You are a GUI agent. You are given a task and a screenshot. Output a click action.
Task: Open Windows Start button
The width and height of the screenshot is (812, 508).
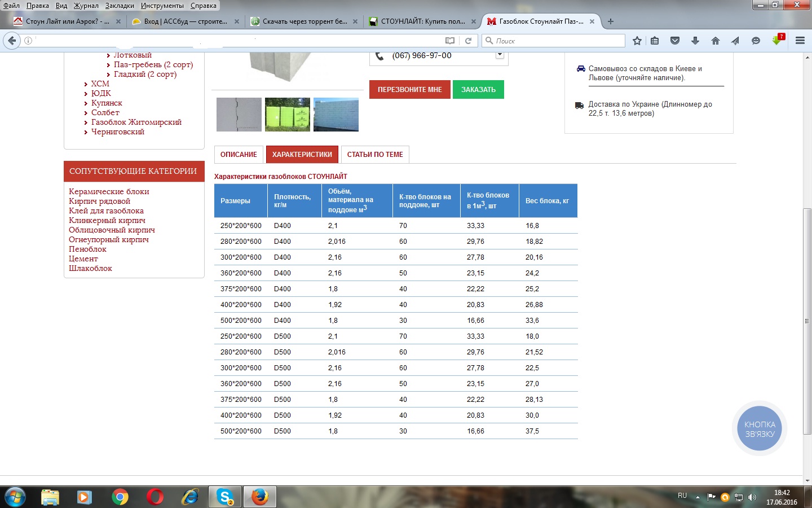[x=15, y=497]
